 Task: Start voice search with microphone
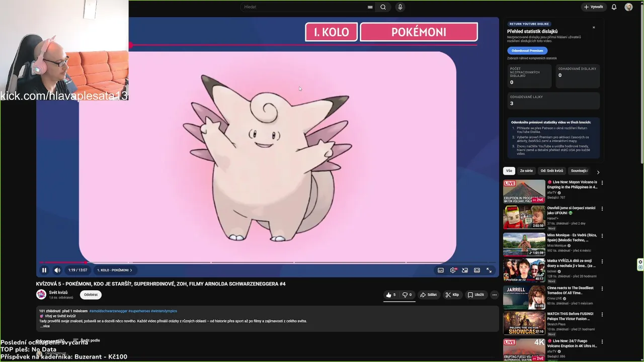click(400, 7)
